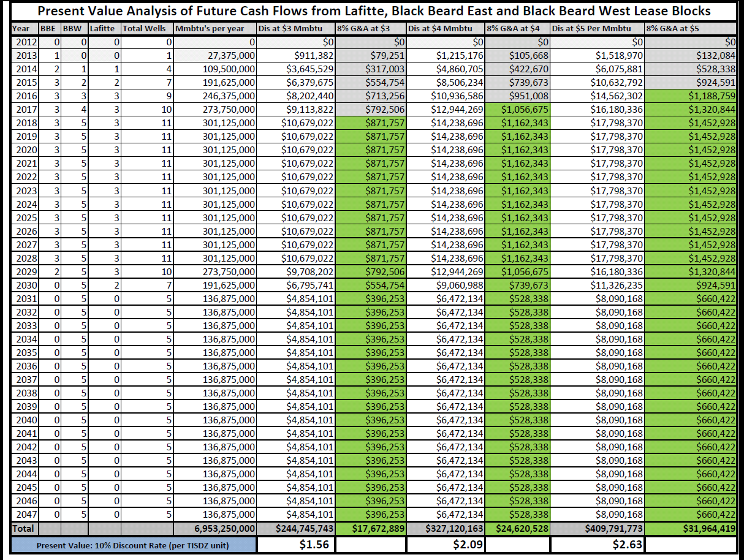Click the year cell '2015'
Viewport: 744px width, 560px height.
(x=25, y=83)
